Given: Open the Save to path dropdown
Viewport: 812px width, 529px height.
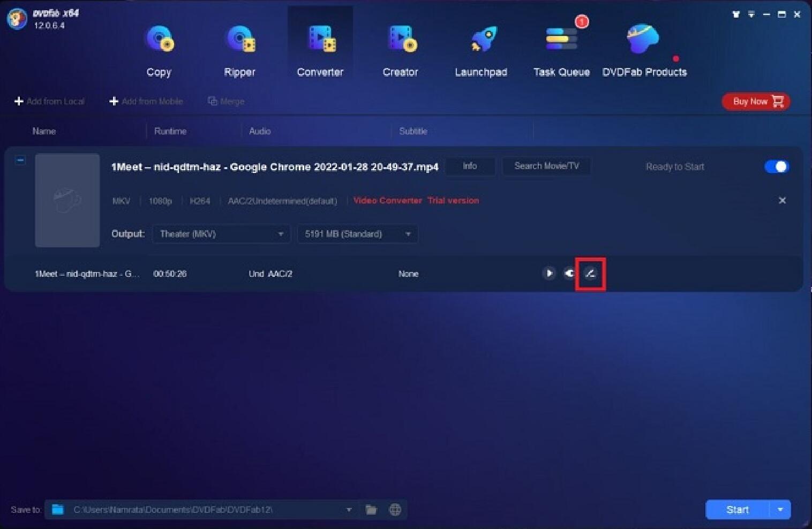Looking at the screenshot, I should [x=349, y=510].
